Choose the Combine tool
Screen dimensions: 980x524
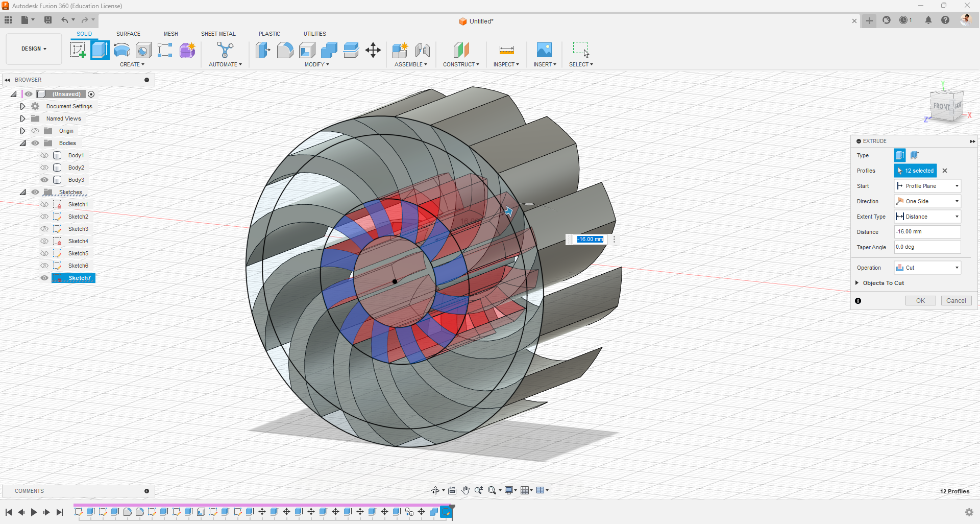pos(329,50)
